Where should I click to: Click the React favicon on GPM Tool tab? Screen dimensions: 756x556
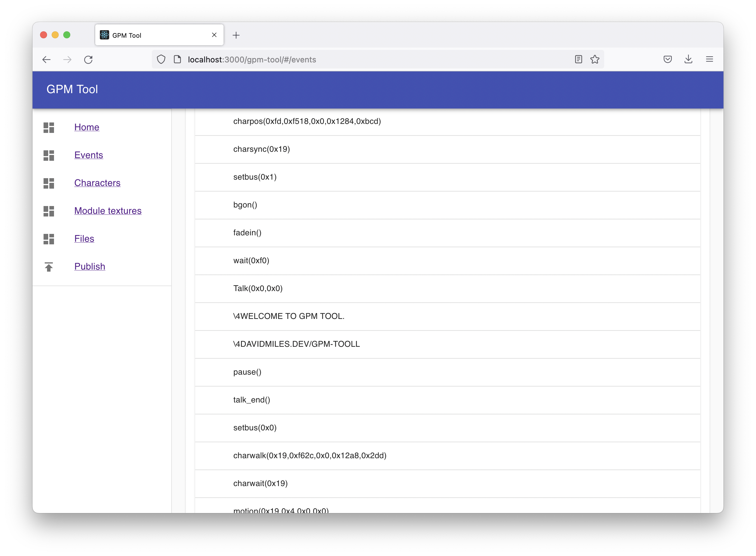tap(105, 35)
